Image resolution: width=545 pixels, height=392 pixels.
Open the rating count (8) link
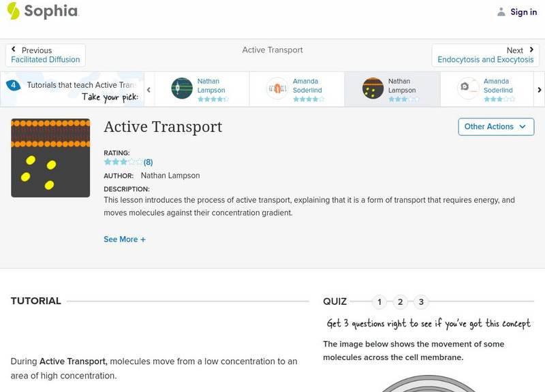(148, 162)
